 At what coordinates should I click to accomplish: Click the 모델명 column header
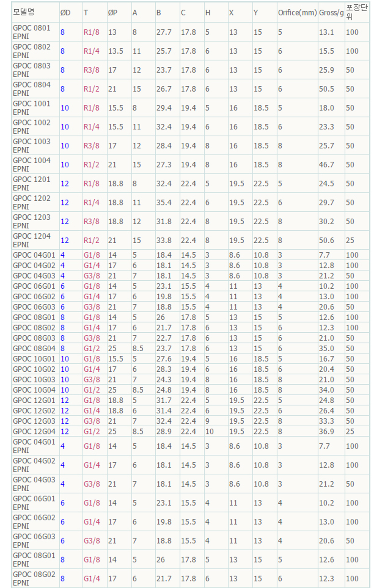[24, 12]
